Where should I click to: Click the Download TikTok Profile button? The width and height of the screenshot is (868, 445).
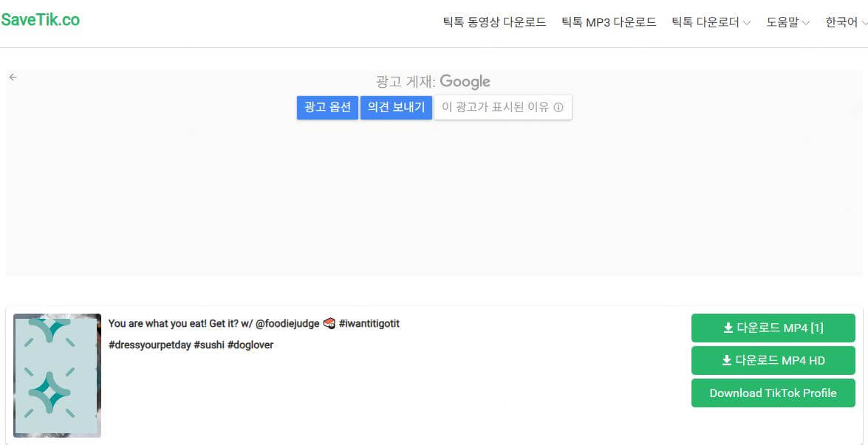[773, 393]
